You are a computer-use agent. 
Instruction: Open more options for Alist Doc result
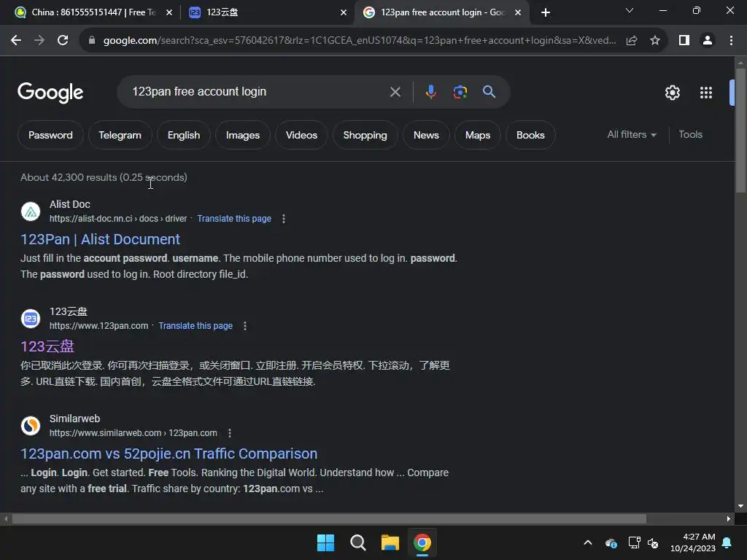coord(284,219)
